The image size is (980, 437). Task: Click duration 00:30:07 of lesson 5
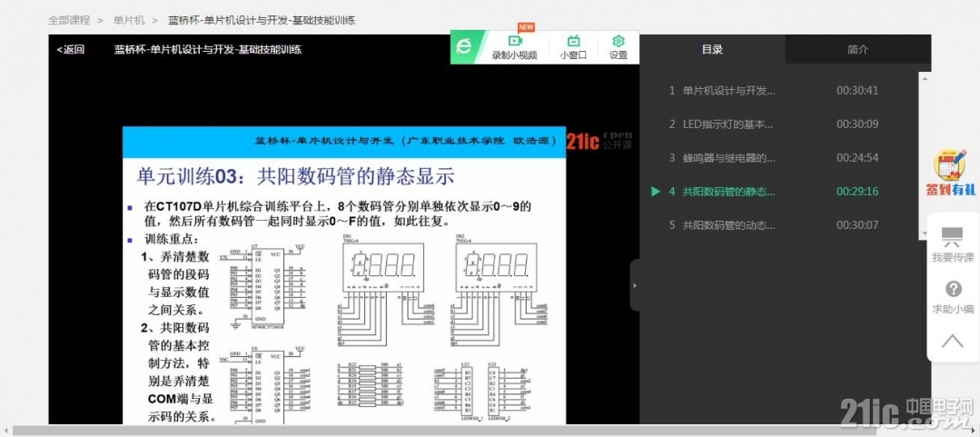tap(857, 225)
